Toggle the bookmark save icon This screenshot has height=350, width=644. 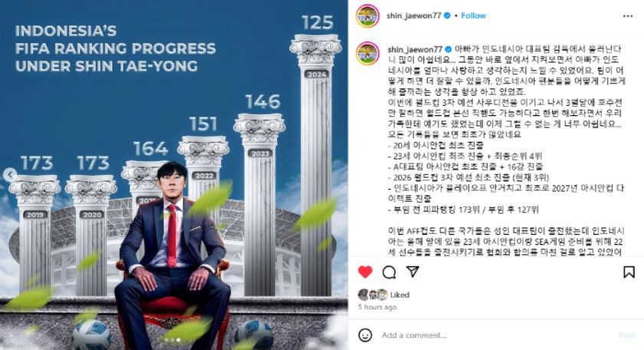click(629, 272)
